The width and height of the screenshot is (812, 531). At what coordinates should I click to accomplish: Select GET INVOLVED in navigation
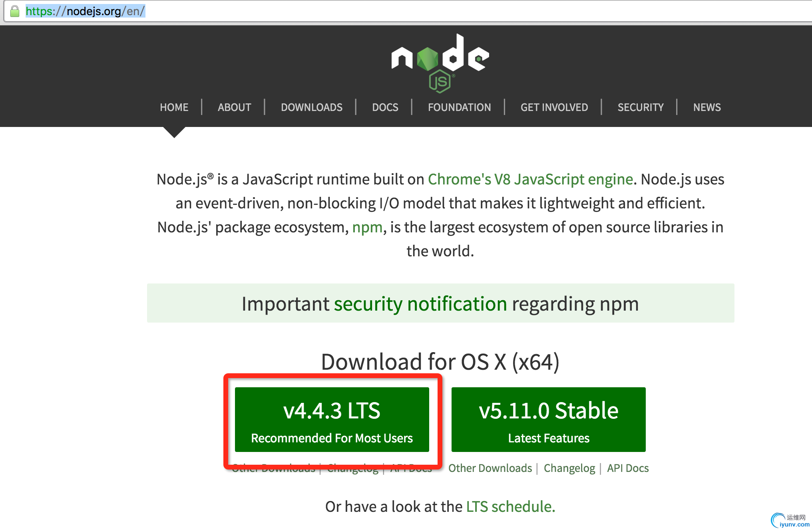[x=554, y=107]
